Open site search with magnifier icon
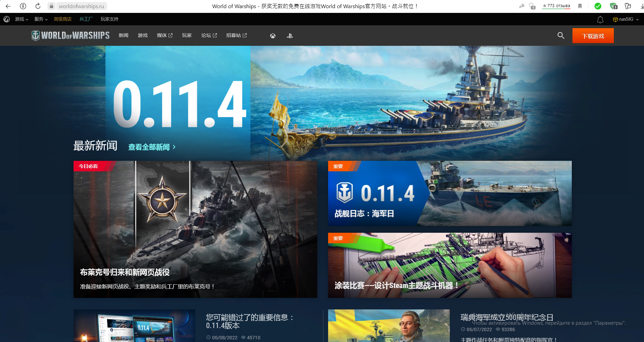 coord(561,35)
